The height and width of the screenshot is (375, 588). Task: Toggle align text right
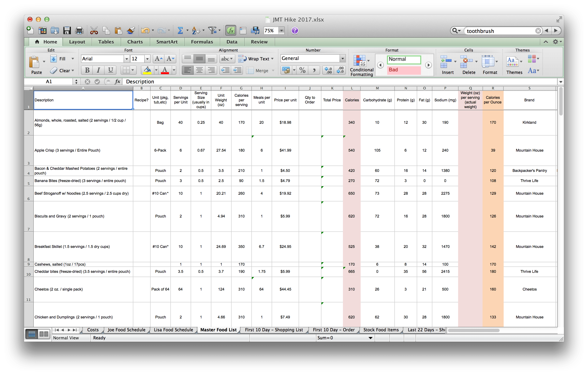[211, 70]
